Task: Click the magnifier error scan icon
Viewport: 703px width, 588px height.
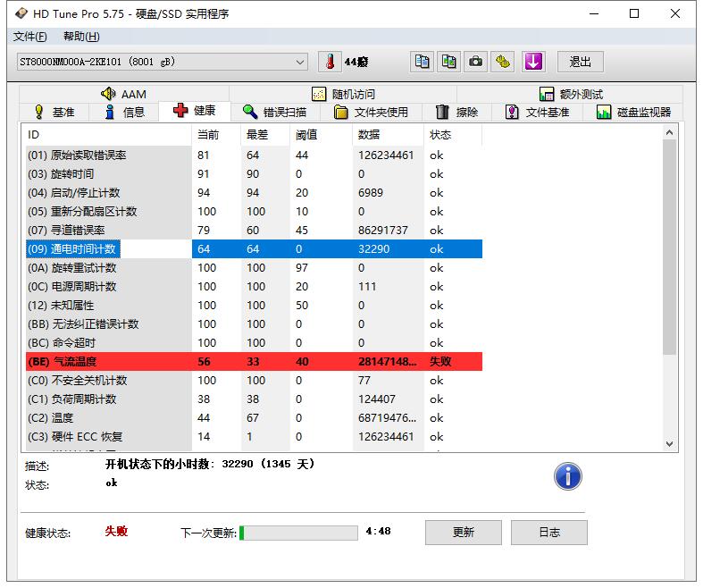Action: (250, 112)
